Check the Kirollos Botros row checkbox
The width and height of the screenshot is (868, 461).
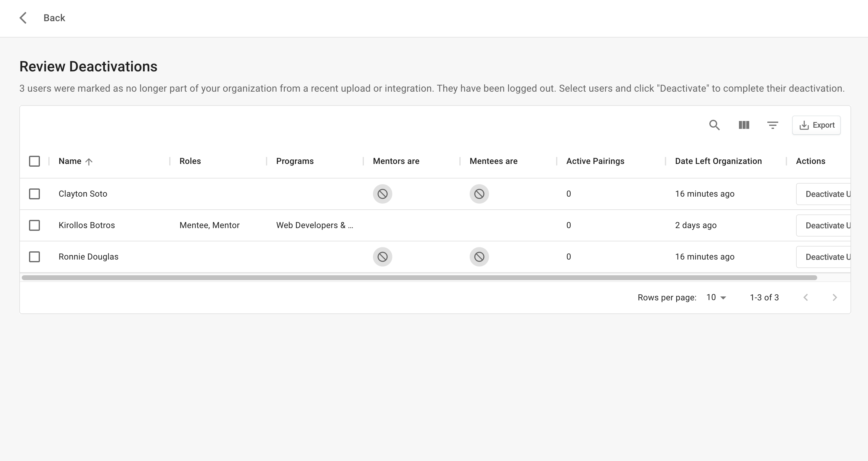click(34, 225)
